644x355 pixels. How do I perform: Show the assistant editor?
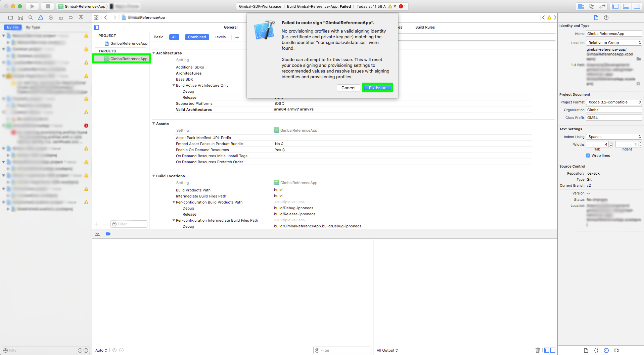(x=592, y=6)
